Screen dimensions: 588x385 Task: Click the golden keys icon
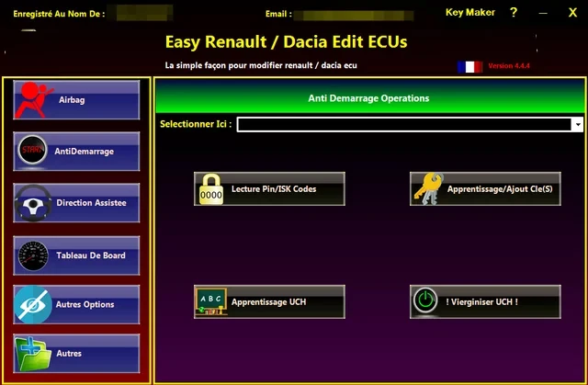click(x=429, y=188)
